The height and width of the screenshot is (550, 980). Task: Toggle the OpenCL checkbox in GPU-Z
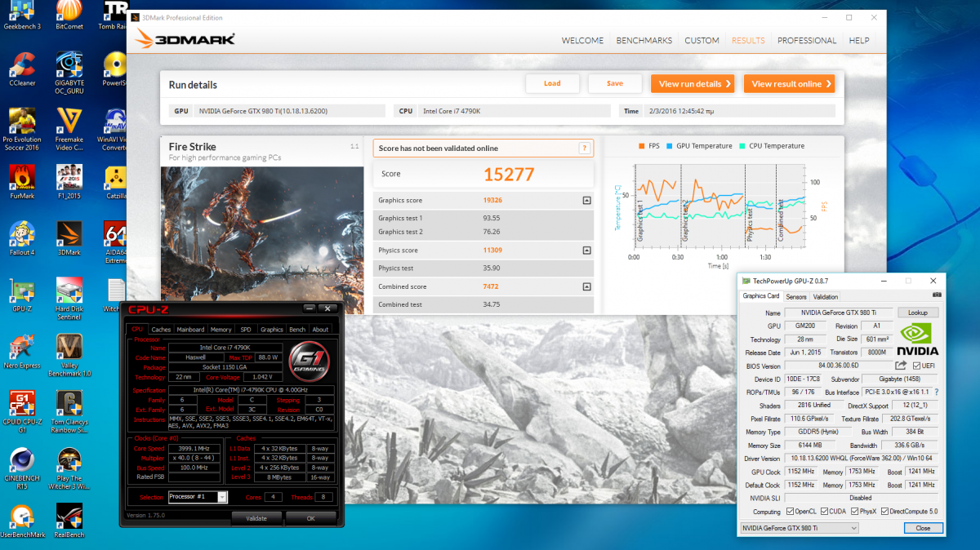point(790,512)
